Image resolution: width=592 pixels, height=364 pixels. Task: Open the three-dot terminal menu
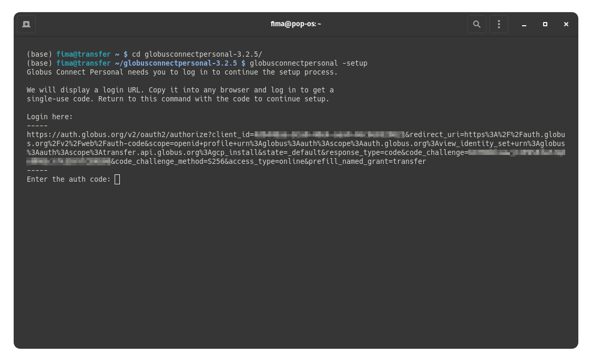point(498,24)
